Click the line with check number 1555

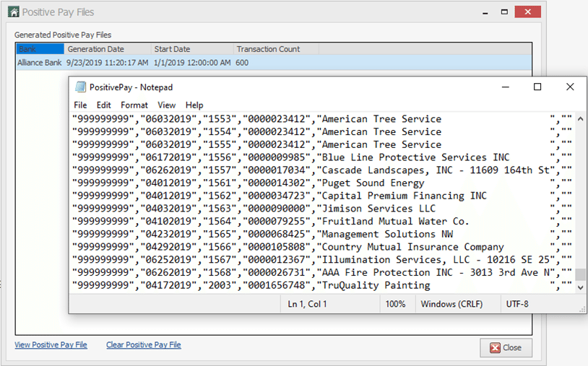[x=322, y=144]
